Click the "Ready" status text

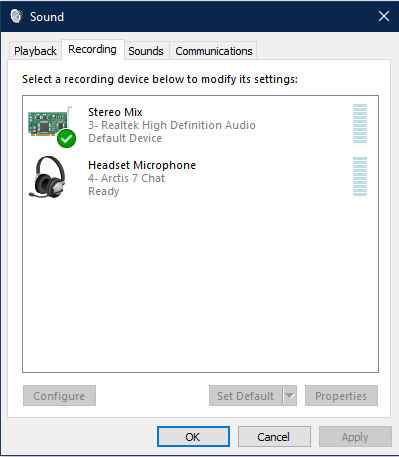104,191
